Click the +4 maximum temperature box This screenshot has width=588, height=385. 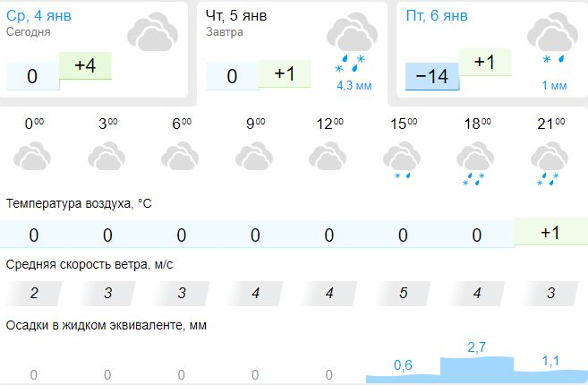click(x=86, y=65)
